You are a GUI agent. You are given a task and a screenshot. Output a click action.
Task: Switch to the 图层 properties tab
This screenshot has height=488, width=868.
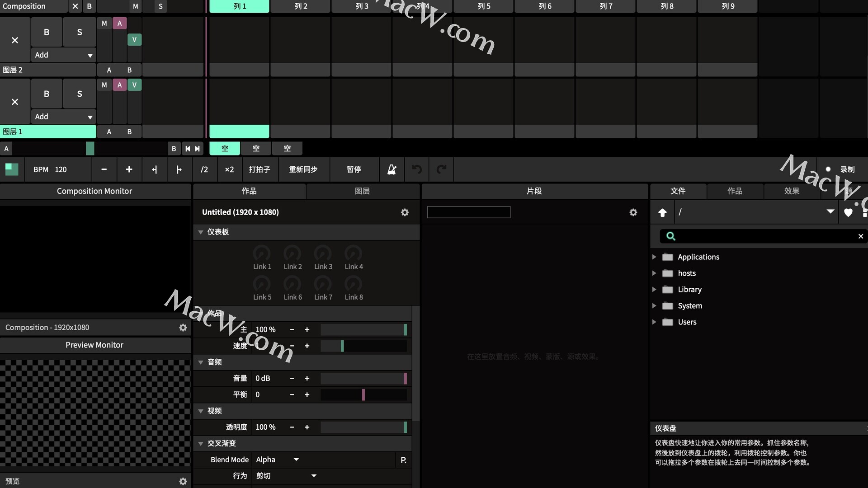362,191
